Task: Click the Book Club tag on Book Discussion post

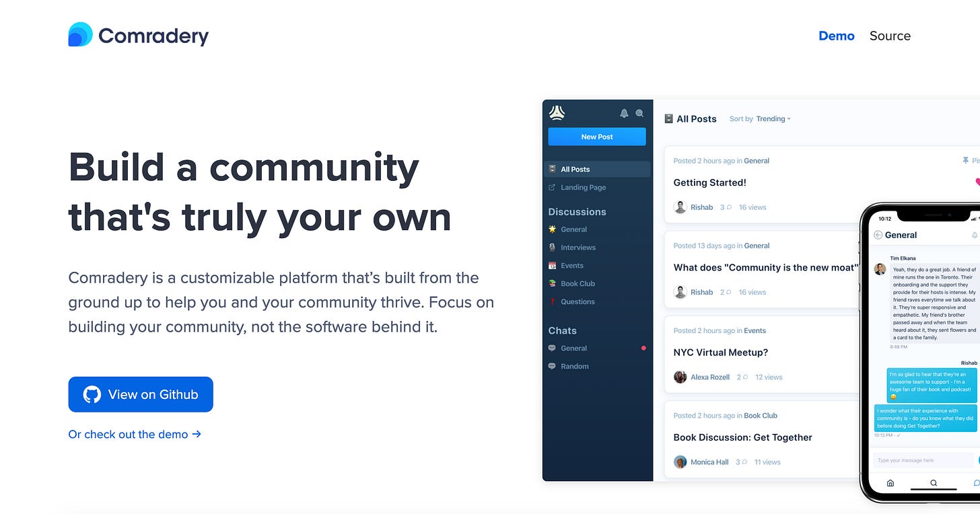Action: tap(761, 416)
